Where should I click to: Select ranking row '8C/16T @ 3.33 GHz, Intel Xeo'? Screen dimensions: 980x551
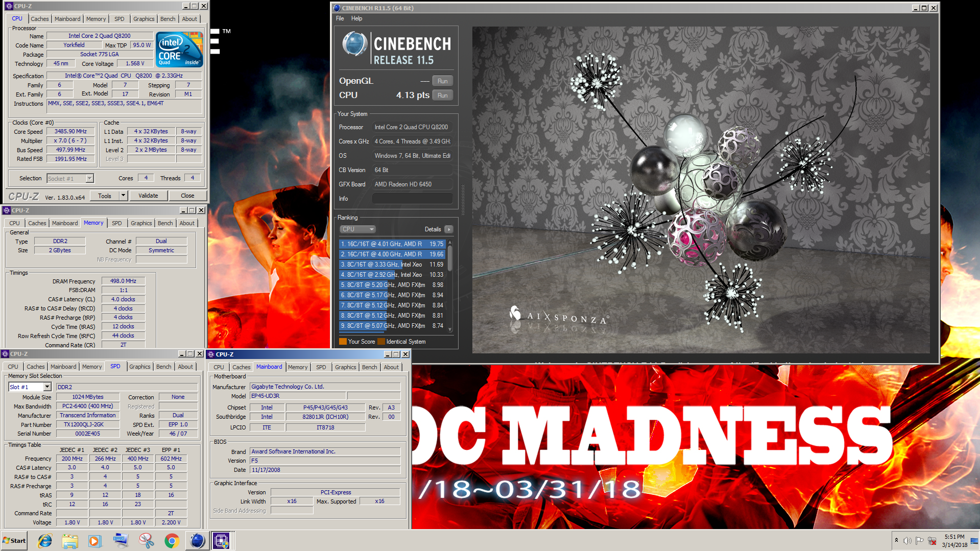coord(392,265)
